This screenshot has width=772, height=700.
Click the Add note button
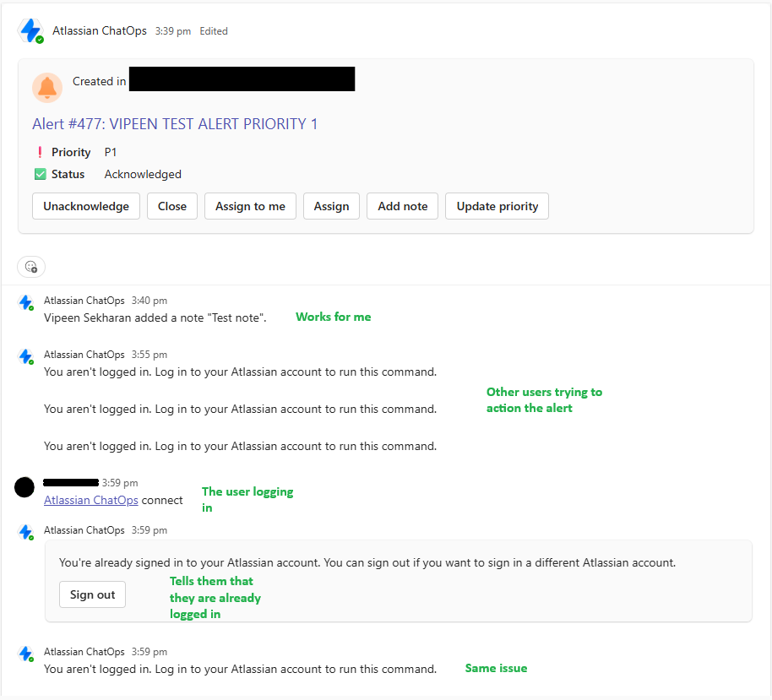(x=402, y=206)
